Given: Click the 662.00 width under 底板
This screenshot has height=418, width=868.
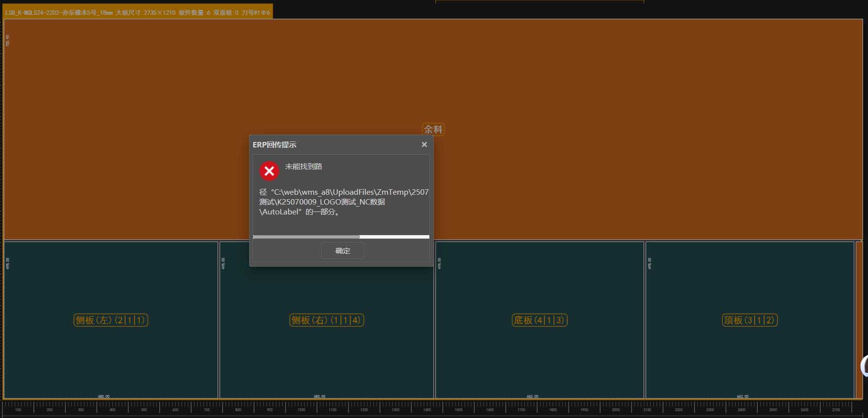Looking at the screenshot, I should (532, 396).
